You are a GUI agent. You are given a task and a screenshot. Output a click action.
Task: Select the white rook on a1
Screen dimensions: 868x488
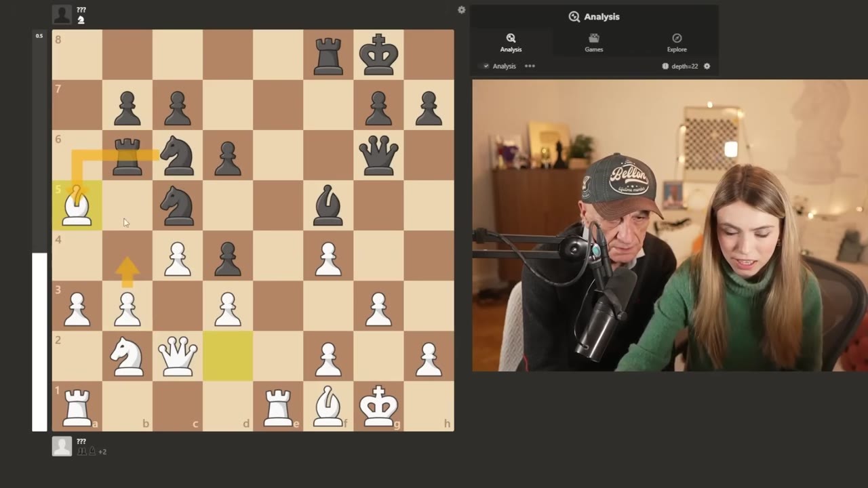coord(77,406)
